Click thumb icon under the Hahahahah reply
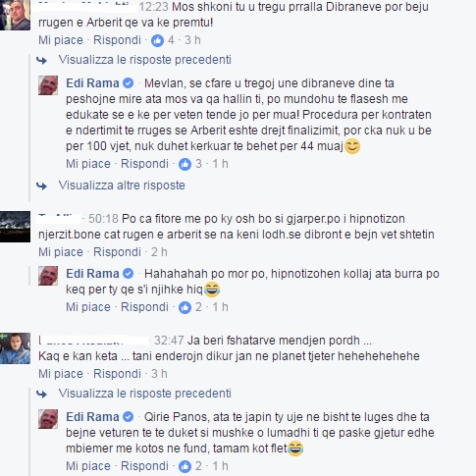The width and height of the screenshot is (476, 476). pyautogui.click(x=185, y=307)
